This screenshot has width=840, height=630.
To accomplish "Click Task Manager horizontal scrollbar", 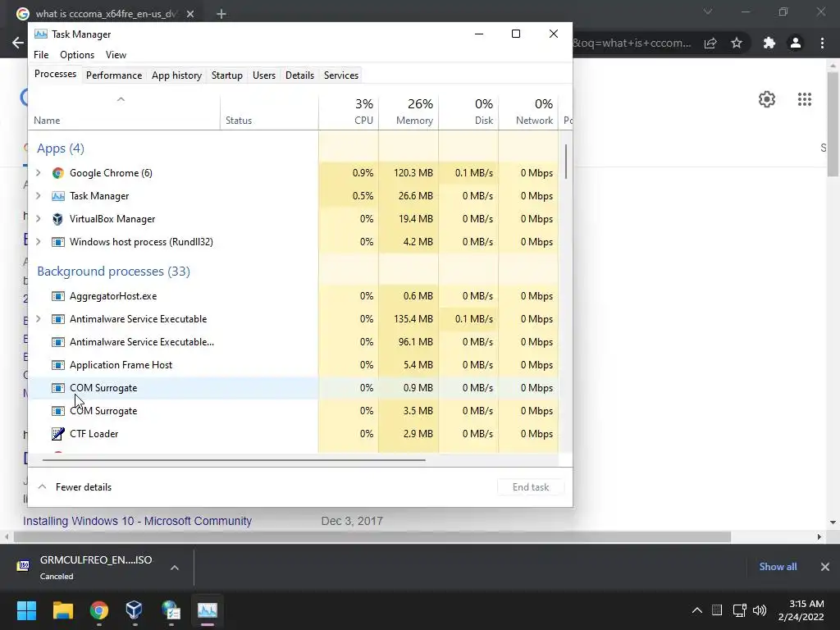I will click(x=234, y=459).
